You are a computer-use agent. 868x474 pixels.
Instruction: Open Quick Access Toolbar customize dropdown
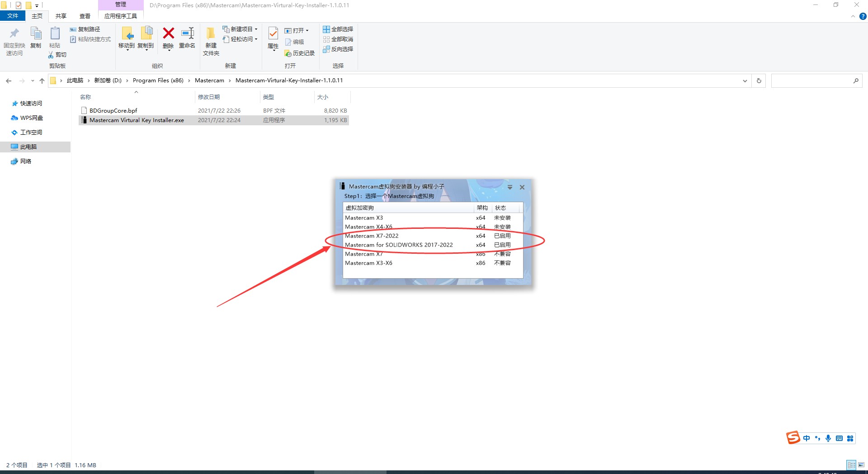pyautogui.click(x=37, y=6)
